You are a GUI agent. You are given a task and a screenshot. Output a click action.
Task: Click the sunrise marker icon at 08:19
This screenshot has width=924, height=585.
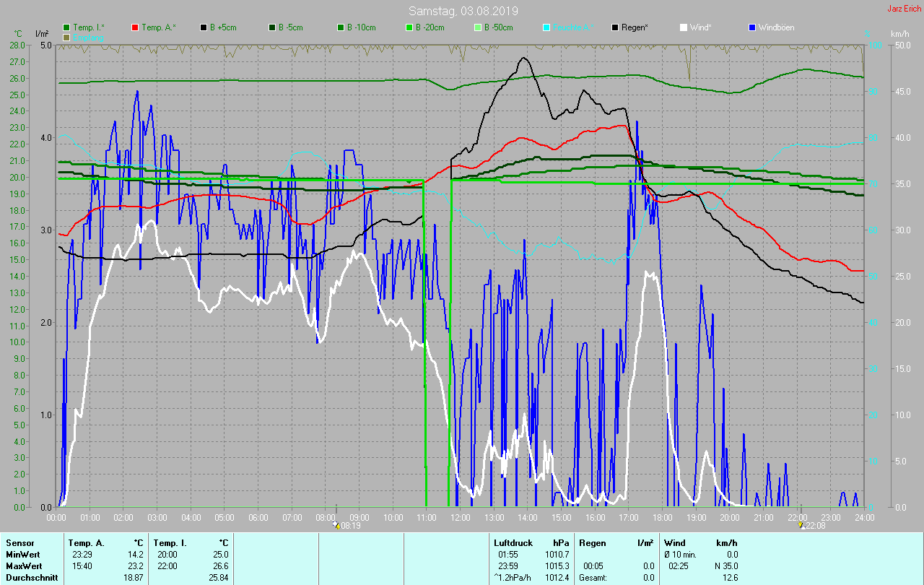336,525
